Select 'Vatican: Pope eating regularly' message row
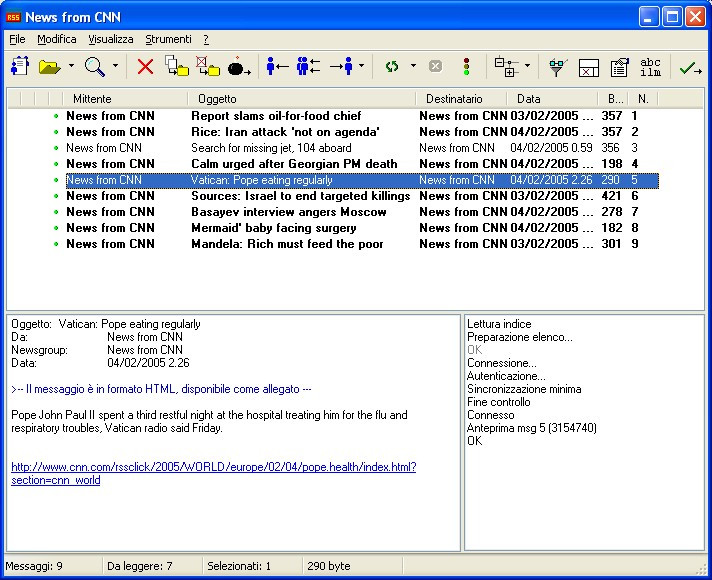This screenshot has height=580, width=712. tap(362, 180)
